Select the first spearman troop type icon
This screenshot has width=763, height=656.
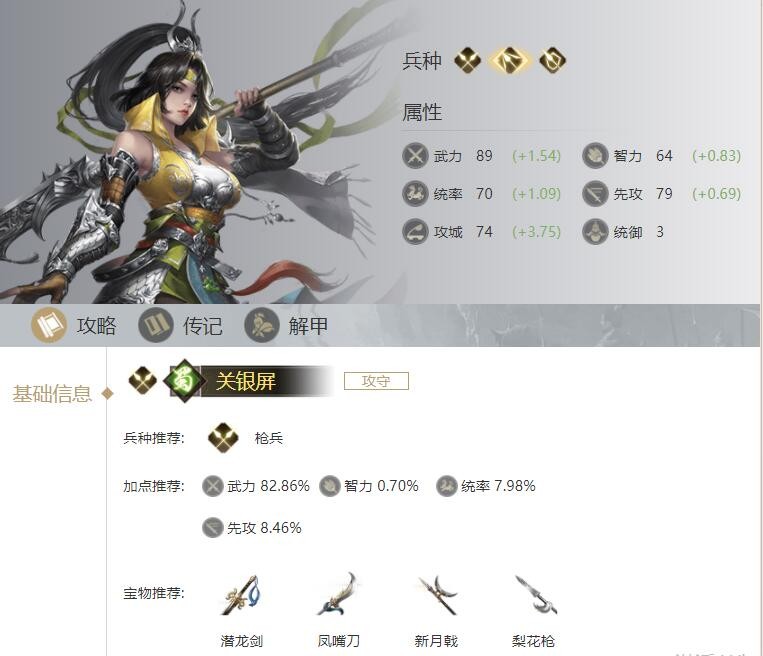click(x=467, y=60)
